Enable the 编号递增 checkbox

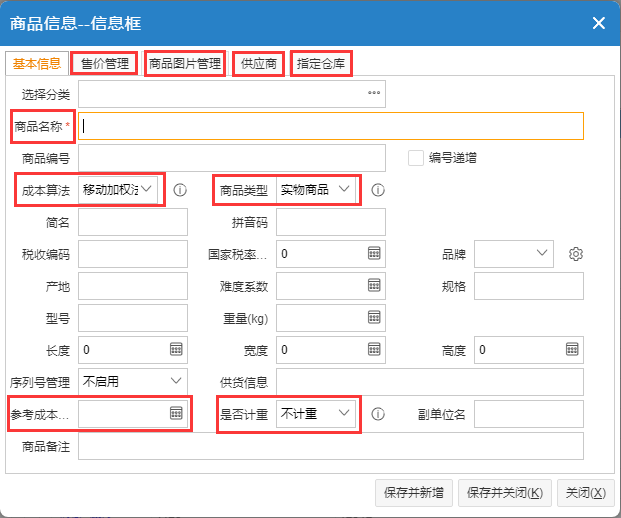pyautogui.click(x=416, y=158)
